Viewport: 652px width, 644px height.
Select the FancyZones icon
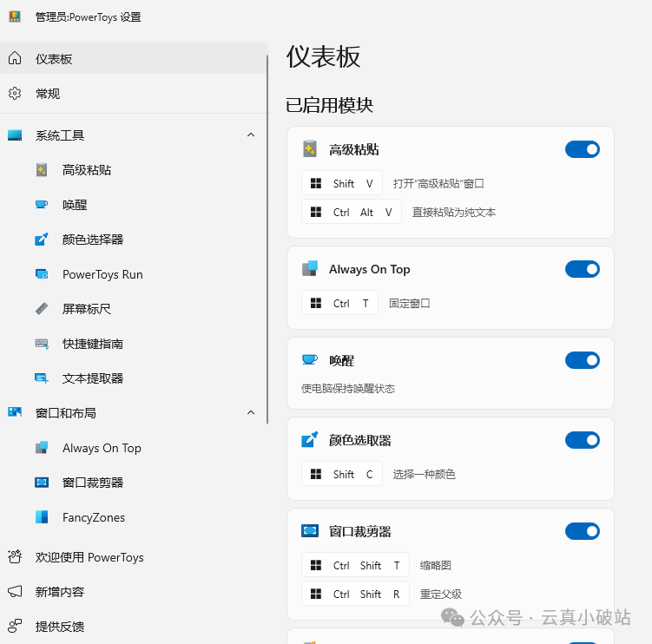point(42,517)
